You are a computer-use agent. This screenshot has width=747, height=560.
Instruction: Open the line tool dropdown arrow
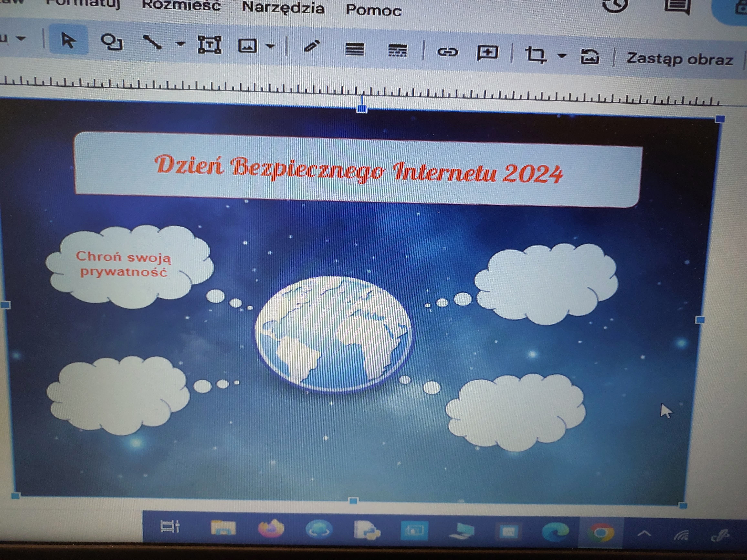point(181,44)
